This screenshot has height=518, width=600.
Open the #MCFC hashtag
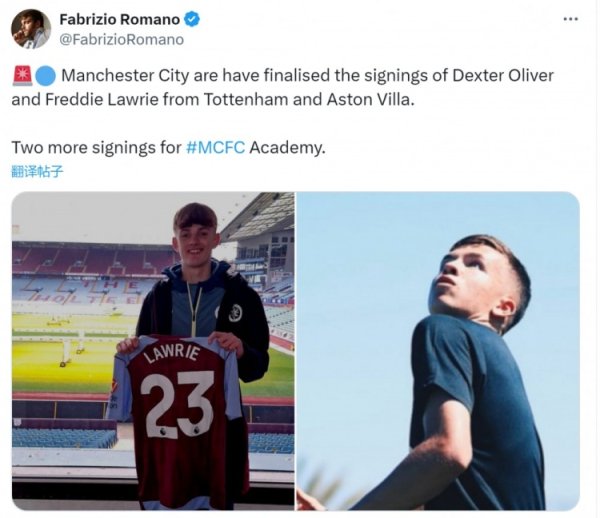pyautogui.click(x=215, y=148)
